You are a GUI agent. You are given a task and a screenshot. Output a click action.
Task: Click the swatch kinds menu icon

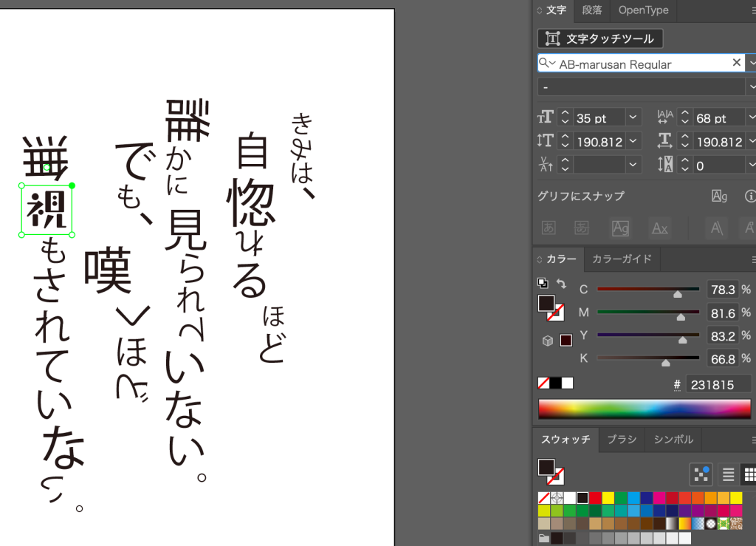point(701,474)
